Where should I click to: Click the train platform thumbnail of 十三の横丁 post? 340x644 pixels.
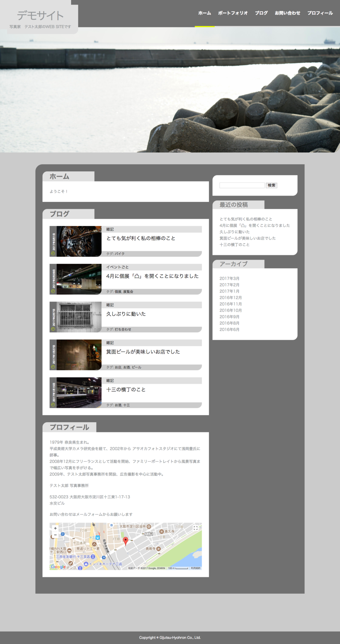coord(79,393)
